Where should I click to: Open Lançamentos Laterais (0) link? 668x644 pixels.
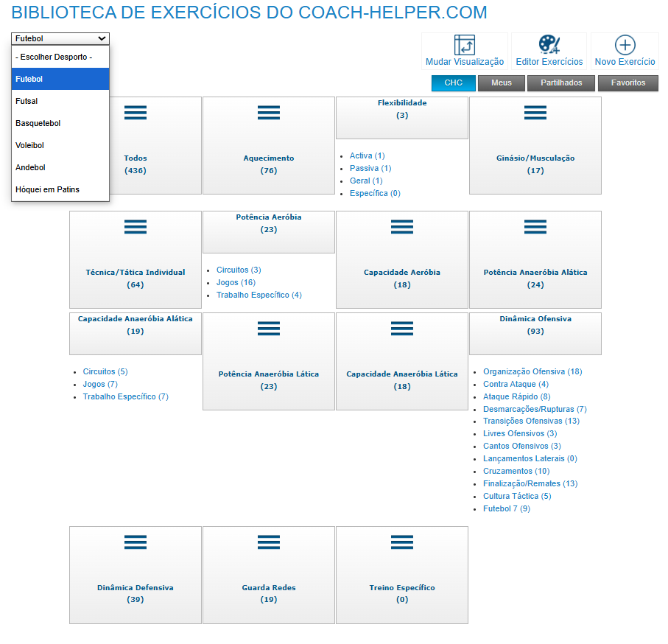pyautogui.click(x=530, y=458)
